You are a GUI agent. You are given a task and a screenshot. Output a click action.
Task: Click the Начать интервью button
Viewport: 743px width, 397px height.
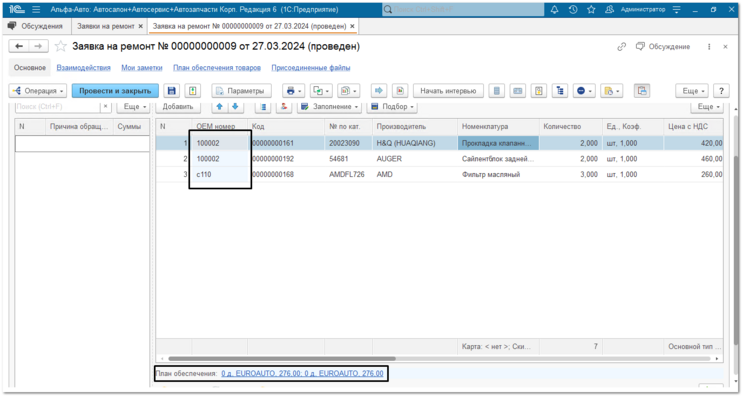pos(448,90)
